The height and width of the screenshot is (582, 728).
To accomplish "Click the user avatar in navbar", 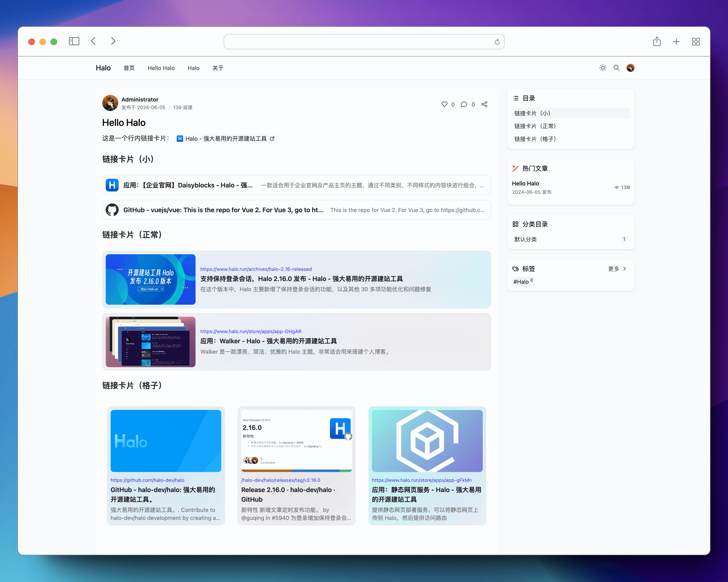I will [x=630, y=68].
